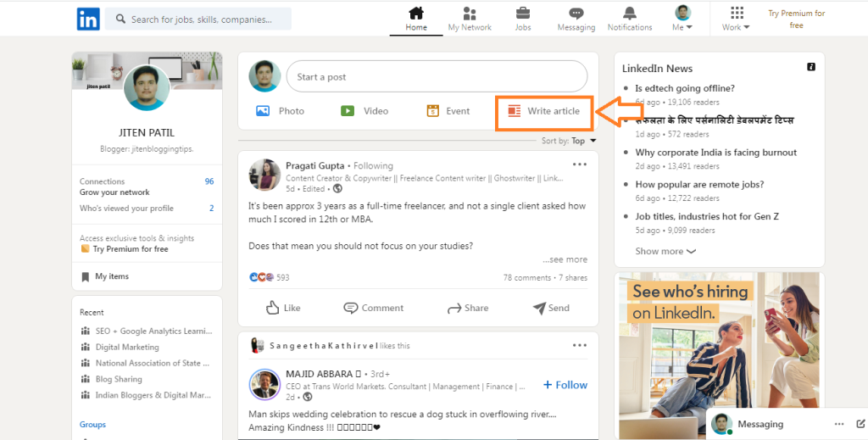Click sidebar profile photo

pos(147,88)
